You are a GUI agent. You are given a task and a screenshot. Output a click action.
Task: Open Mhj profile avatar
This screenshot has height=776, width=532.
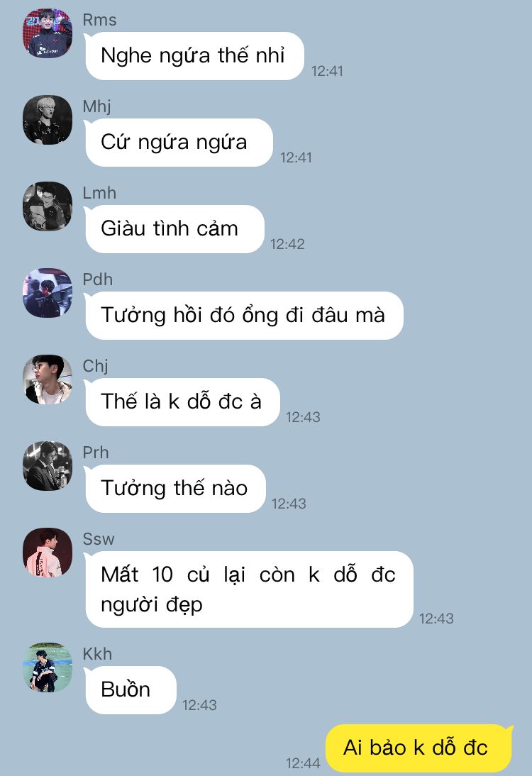tap(48, 120)
